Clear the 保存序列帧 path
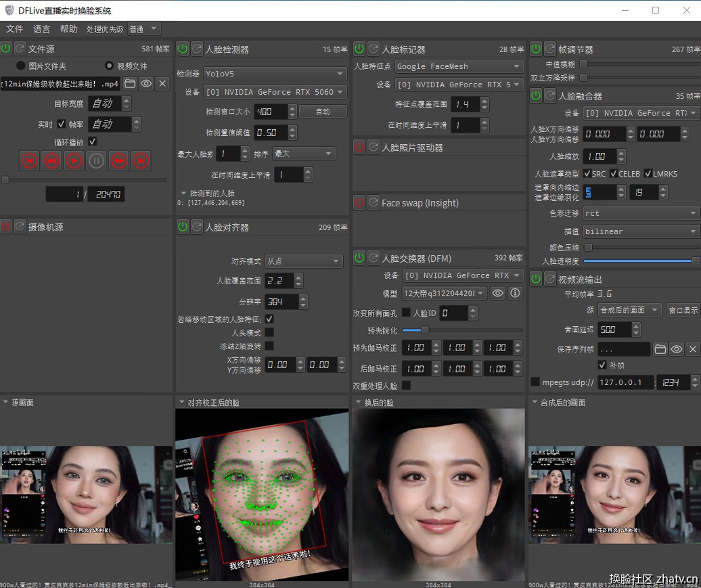Screen dimensions: 701x588 click(692, 349)
